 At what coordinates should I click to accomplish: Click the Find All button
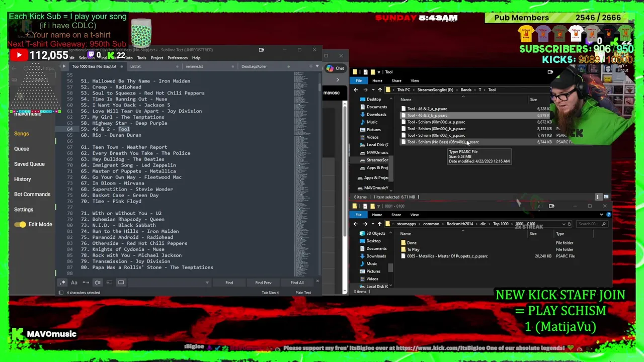coord(297,283)
